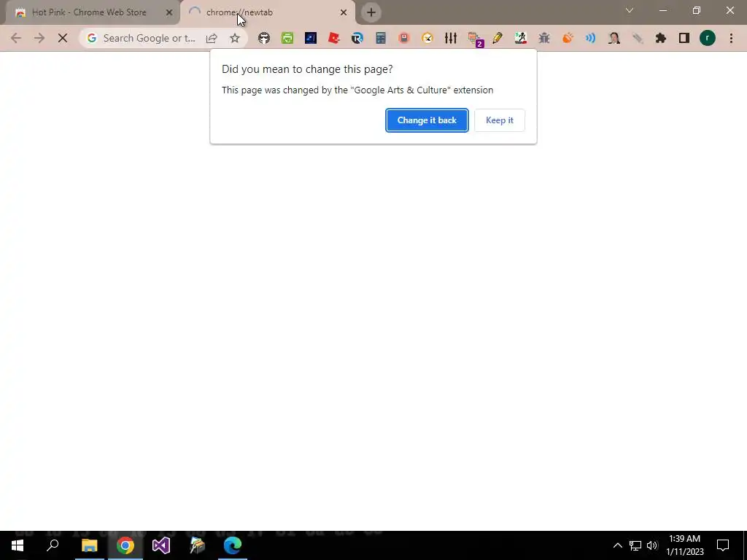The width and height of the screenshot is (747, 560).
Task: Open the tab search dropdown arrow
Action: 630,10
